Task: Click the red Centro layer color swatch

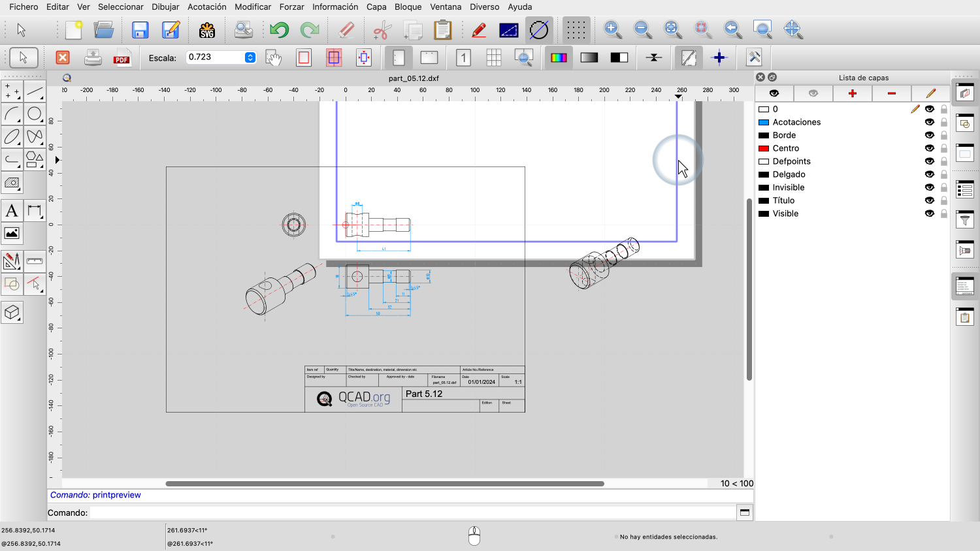Action: tap(763, 148)
